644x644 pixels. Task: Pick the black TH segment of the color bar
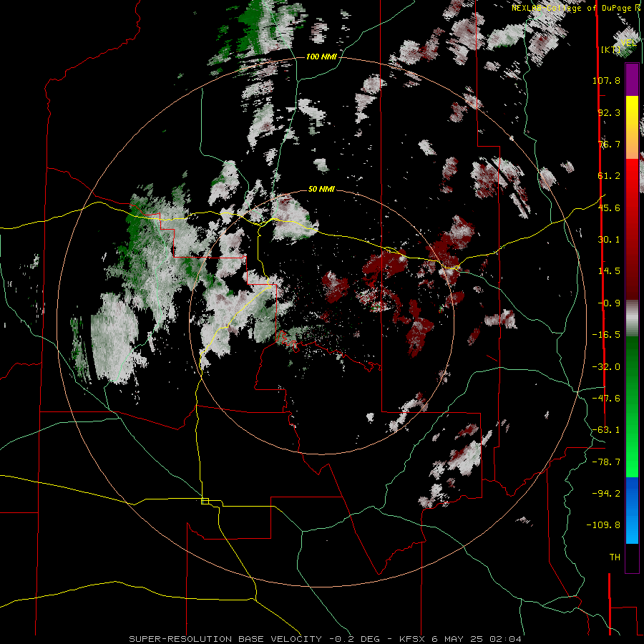point(632,557)
